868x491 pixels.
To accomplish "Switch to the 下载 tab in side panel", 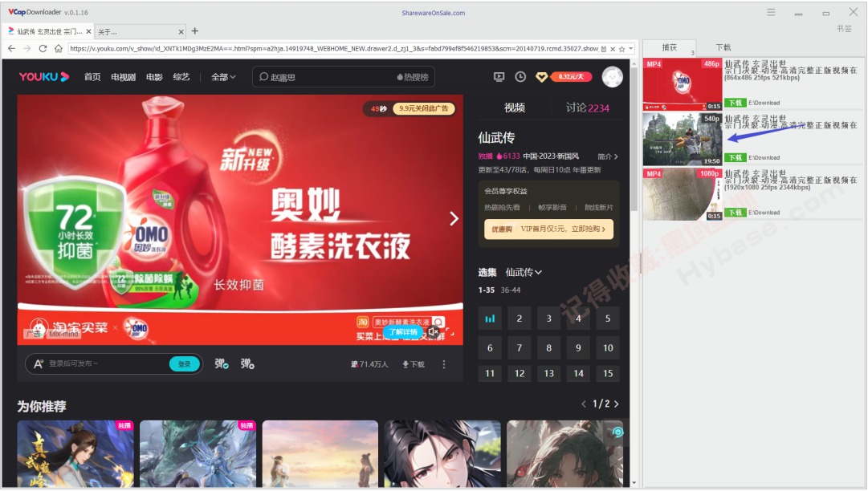I will point(723,47).
